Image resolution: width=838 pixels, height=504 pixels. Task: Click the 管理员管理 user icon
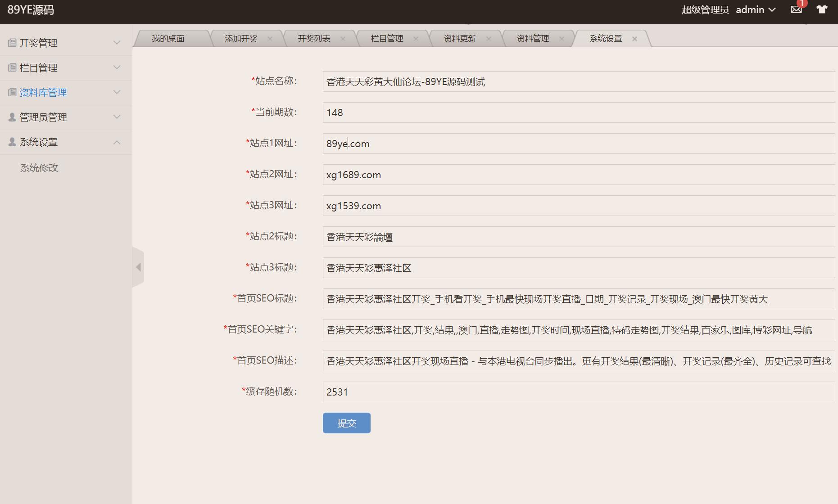pos(12,117)
